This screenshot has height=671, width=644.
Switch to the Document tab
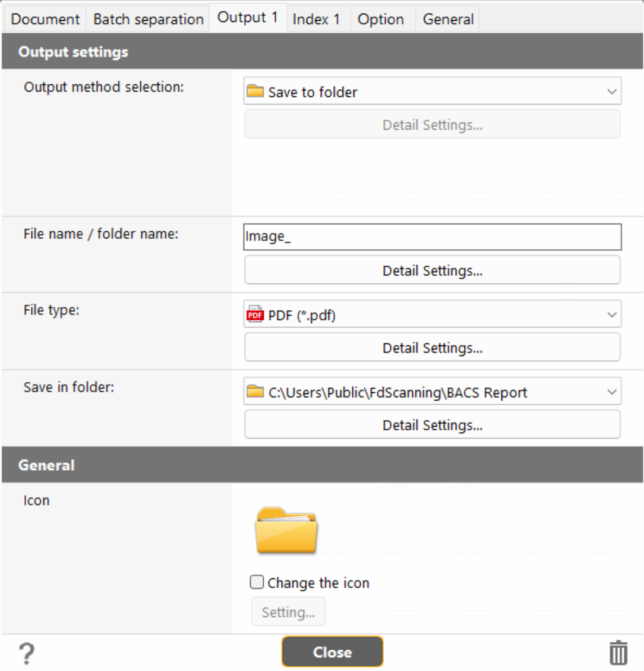pyautogui.click(x=45, y=19)
